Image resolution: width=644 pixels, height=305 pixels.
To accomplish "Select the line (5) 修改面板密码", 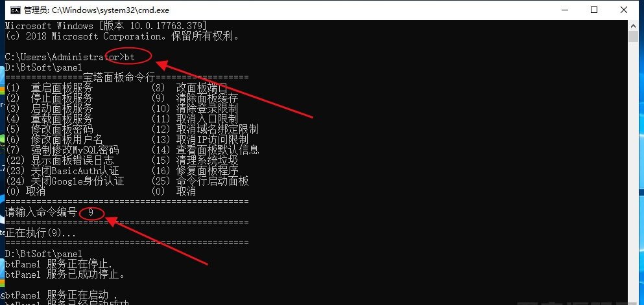I will pos(50,129).
